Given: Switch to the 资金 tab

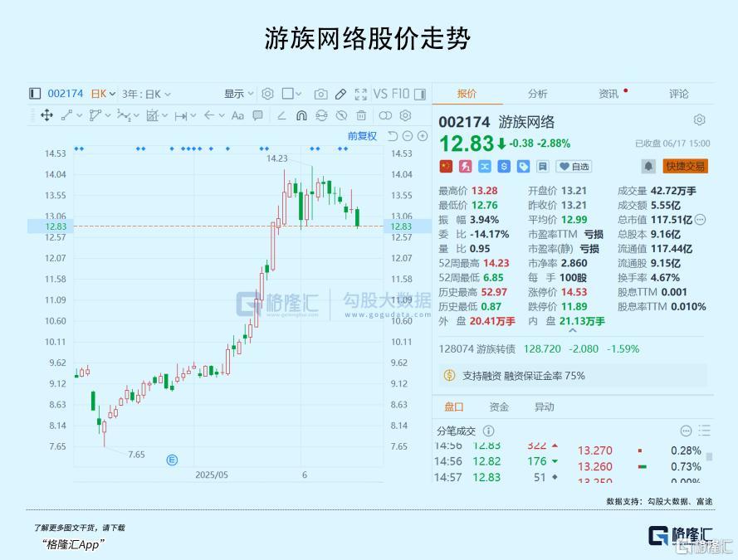Looking at the screenshot, I should tap(499, 407).
